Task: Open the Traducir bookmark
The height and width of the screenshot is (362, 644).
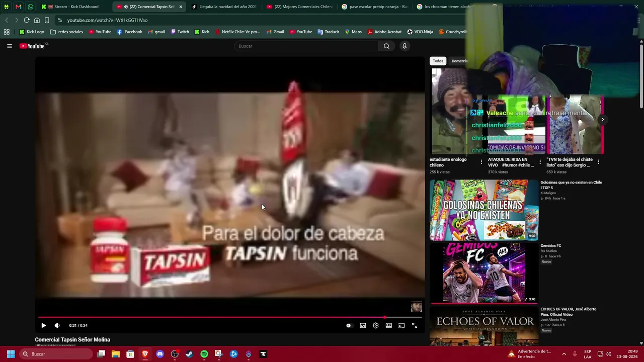Action: point(328,32)
